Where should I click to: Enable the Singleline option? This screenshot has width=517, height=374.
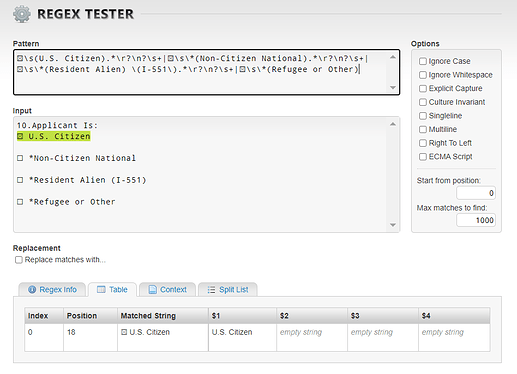423,116
